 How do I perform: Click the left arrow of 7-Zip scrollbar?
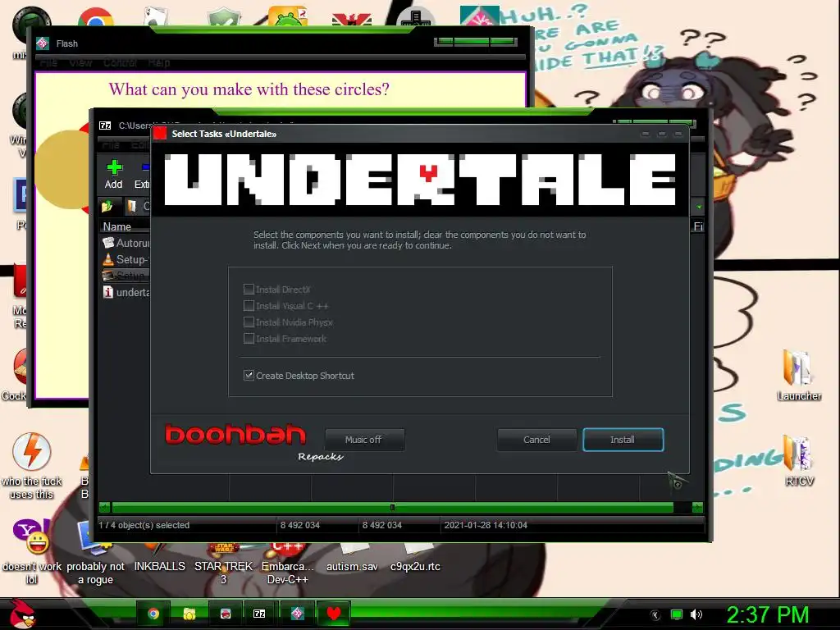pyautogui.click(x=104, y=507)
